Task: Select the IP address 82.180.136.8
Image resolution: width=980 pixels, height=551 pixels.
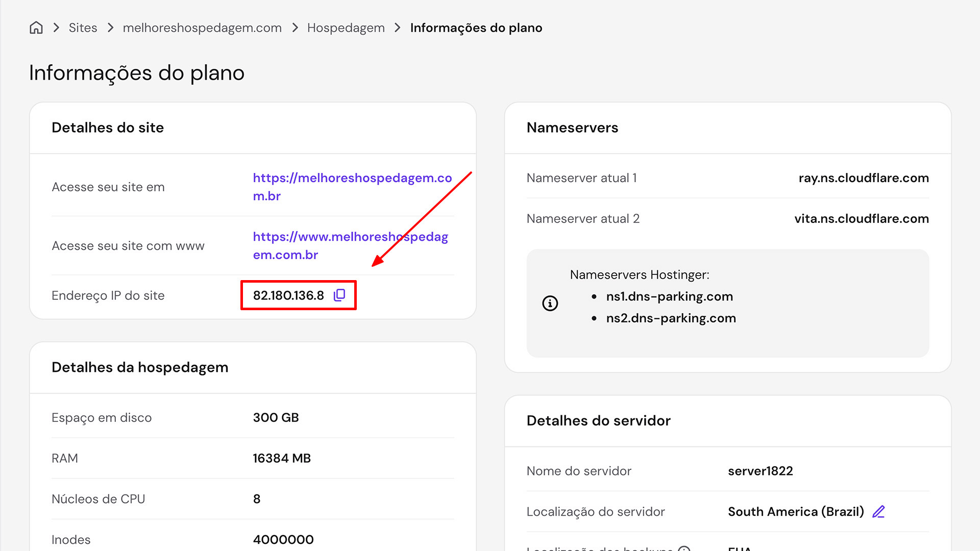Action: (x=288, y=295)
